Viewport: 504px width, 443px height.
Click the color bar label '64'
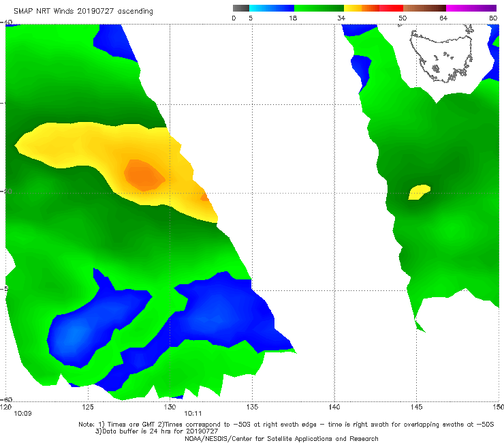pyautogui.click(x=443, y=18)
